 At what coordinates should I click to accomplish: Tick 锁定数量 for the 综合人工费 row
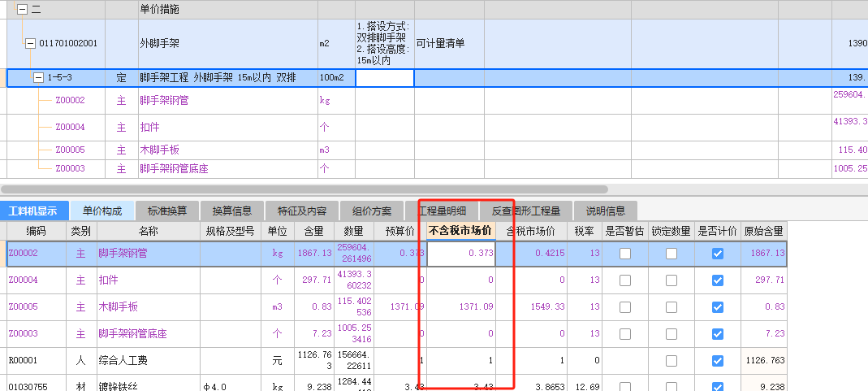click(672, 361)
